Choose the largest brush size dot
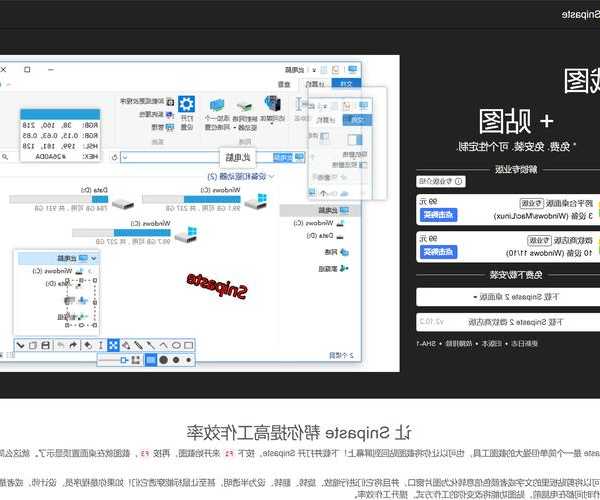Viewport: 600px width, 500px height. click(163, 360)
